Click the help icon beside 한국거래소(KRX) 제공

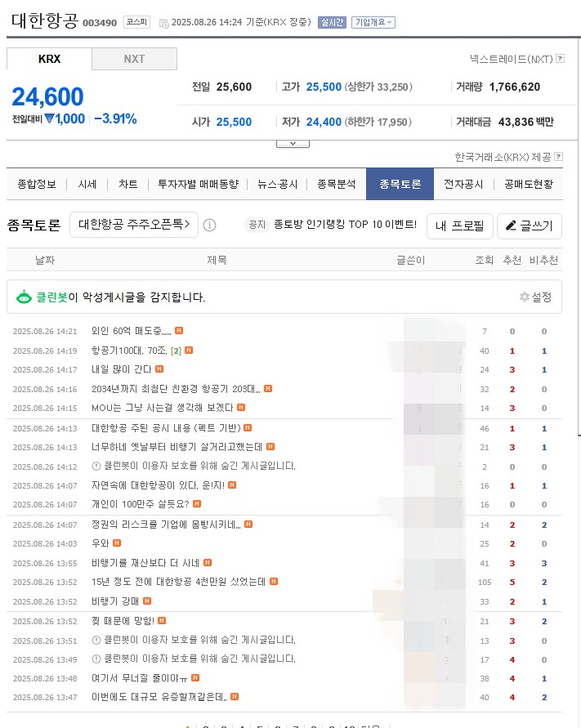pos(559,156)
